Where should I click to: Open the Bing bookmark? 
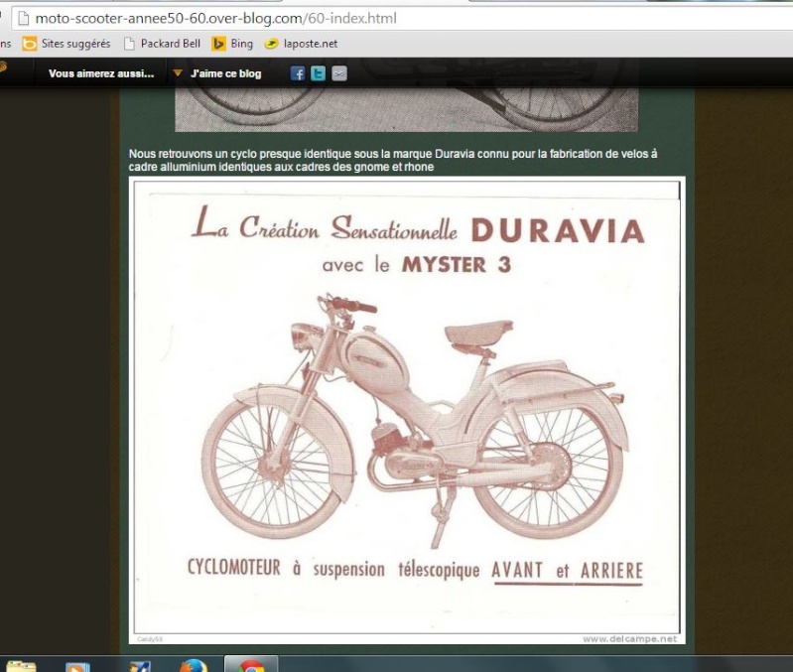click(232, 44)
